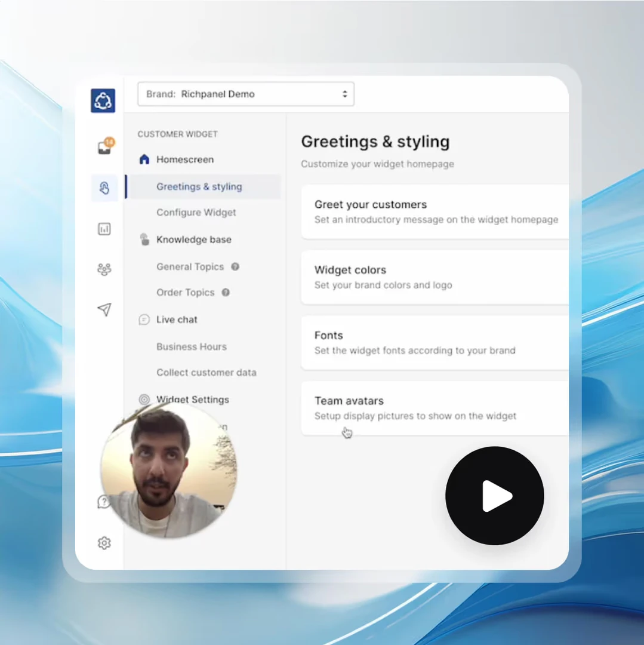The image size is (644, 645).
Task: Select the Self-Service widget icon in sidebar
Action: tap(104, 188)
